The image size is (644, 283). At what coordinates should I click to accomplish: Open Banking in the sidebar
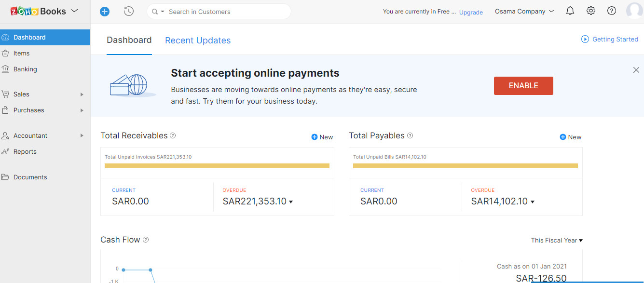(25, 69)
